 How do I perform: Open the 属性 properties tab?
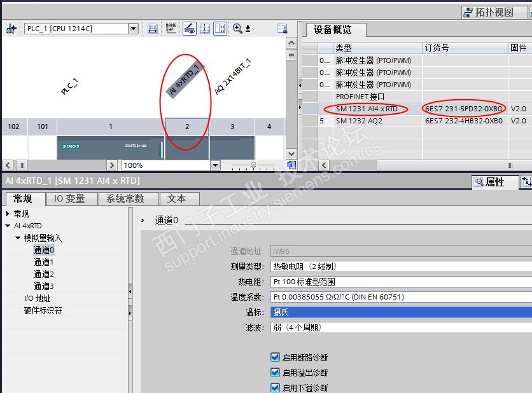(495, 182)
